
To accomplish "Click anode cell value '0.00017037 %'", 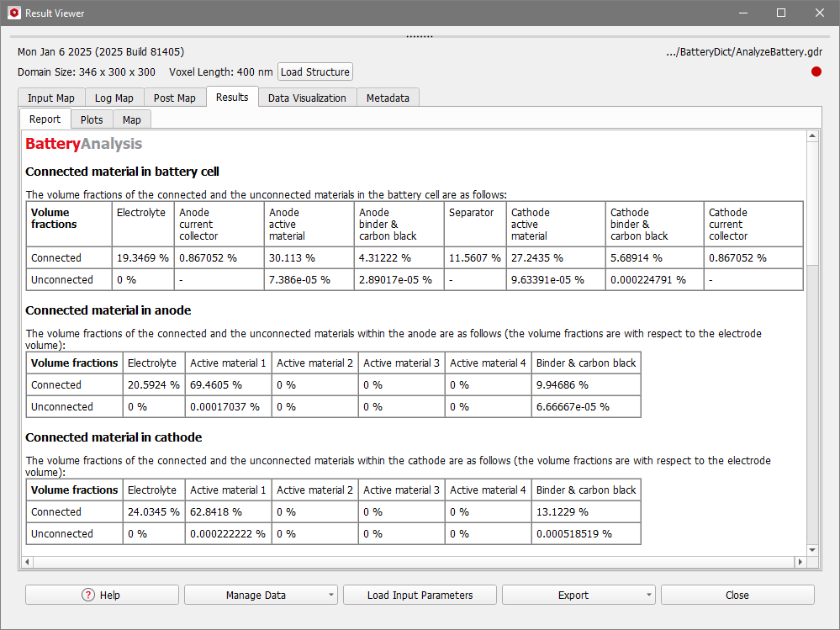I will pos(225,406).
